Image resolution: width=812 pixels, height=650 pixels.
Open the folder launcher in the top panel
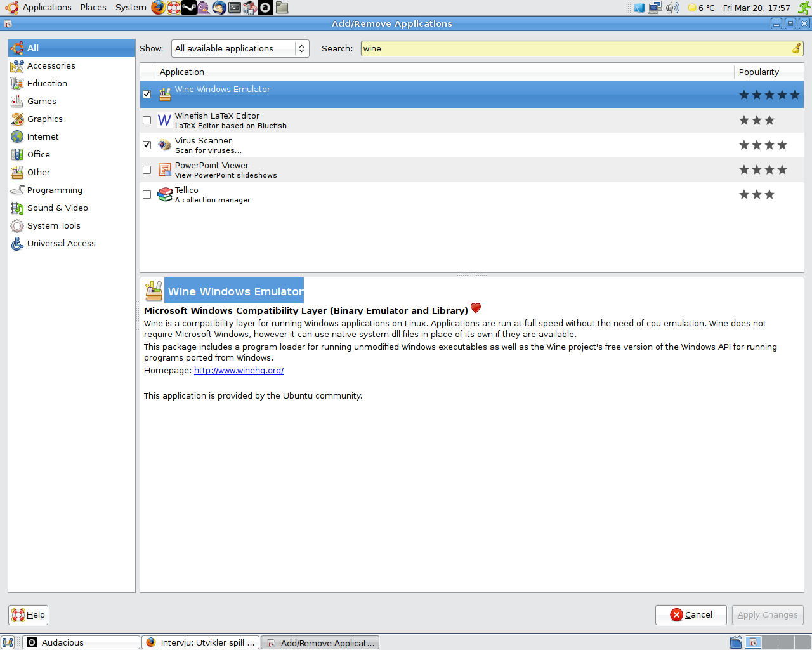coord(282,8)
